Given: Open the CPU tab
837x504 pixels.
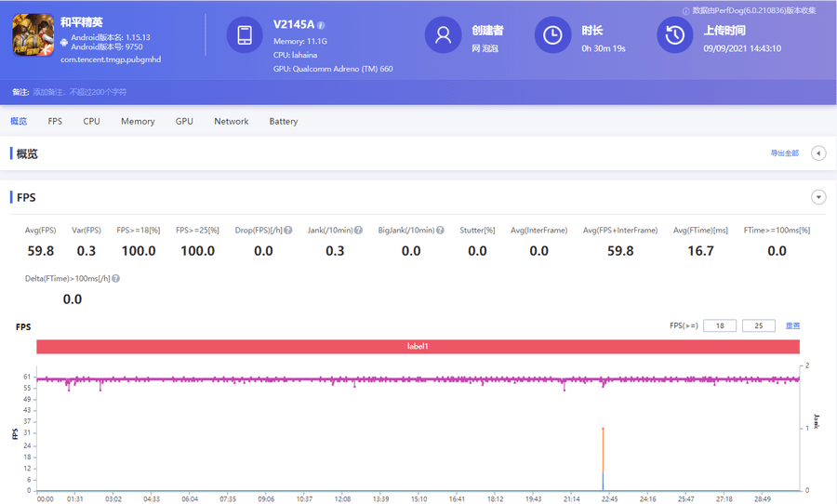Looking at the screenshot, I should [x=91, y=121].
